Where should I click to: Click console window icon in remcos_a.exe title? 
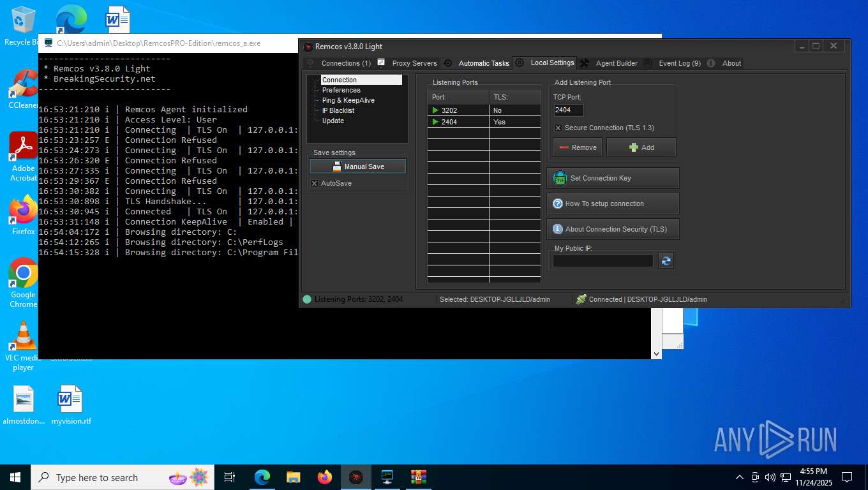tap(49, 43)
